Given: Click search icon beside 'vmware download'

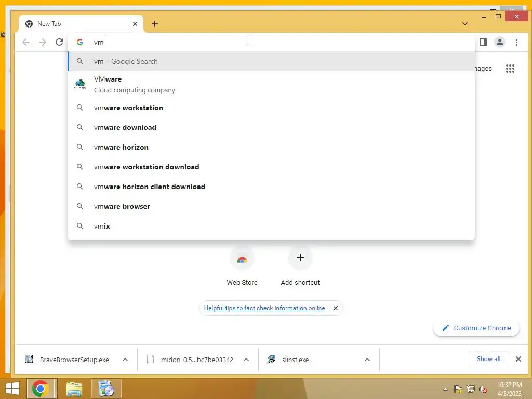Looking at the screenshot, I should coord(79,127).
